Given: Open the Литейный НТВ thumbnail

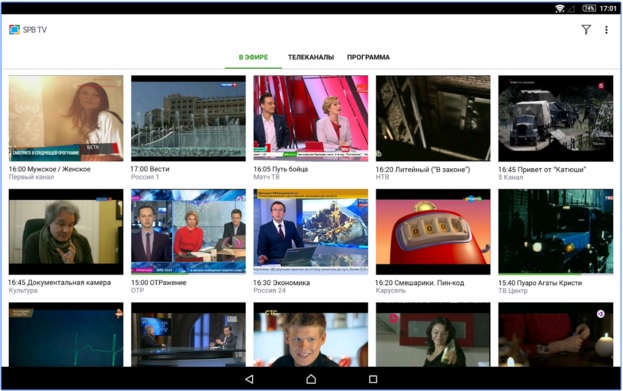Looking at the screenshot, I should pyautogui.click(x=433, y=118).
